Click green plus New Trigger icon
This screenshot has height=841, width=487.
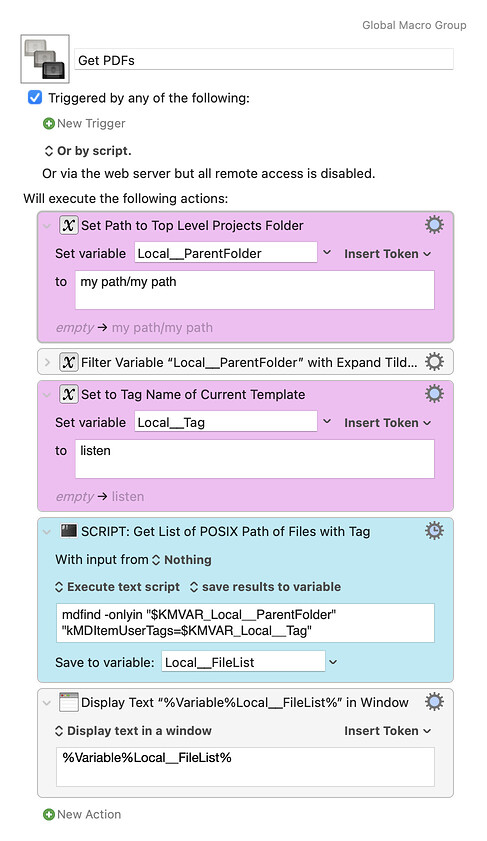pos(49,123)
